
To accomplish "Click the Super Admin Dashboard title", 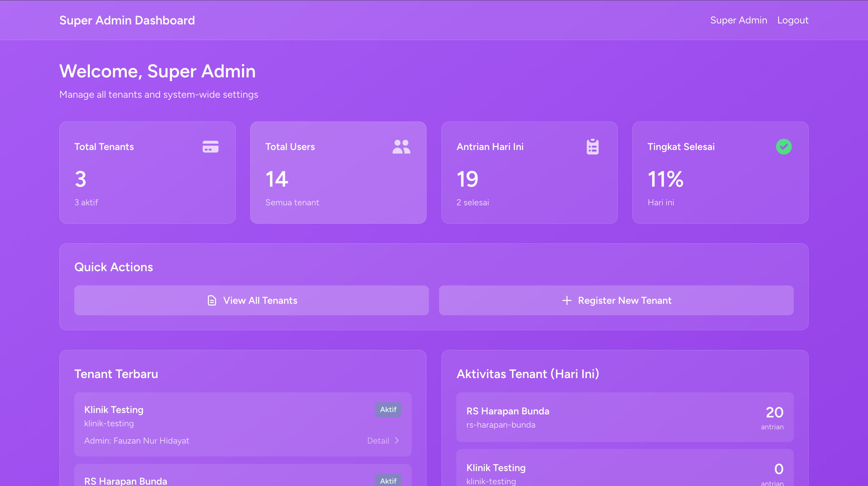I will pos(127,20).
